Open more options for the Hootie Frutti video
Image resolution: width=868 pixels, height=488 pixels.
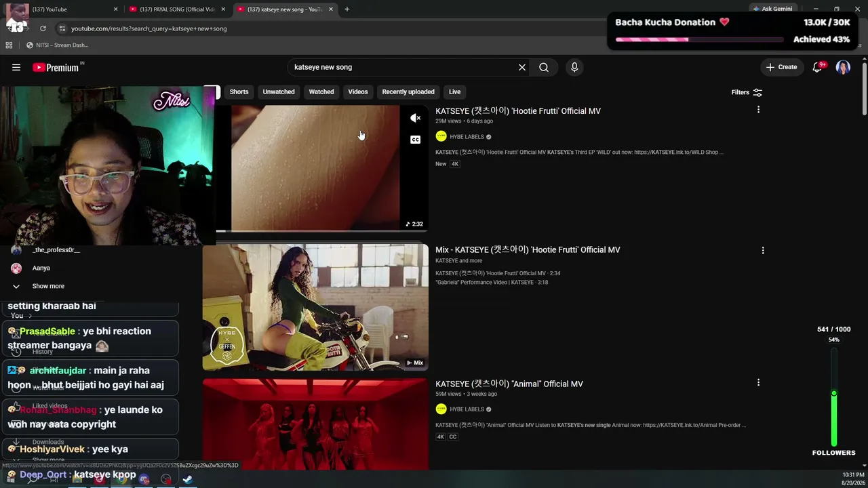tap(758, 110)
